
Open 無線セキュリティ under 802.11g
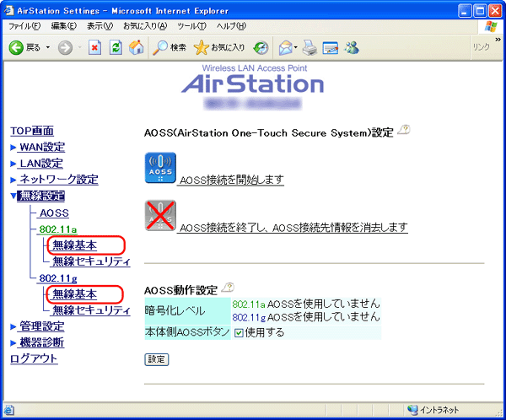coord(91,310)
